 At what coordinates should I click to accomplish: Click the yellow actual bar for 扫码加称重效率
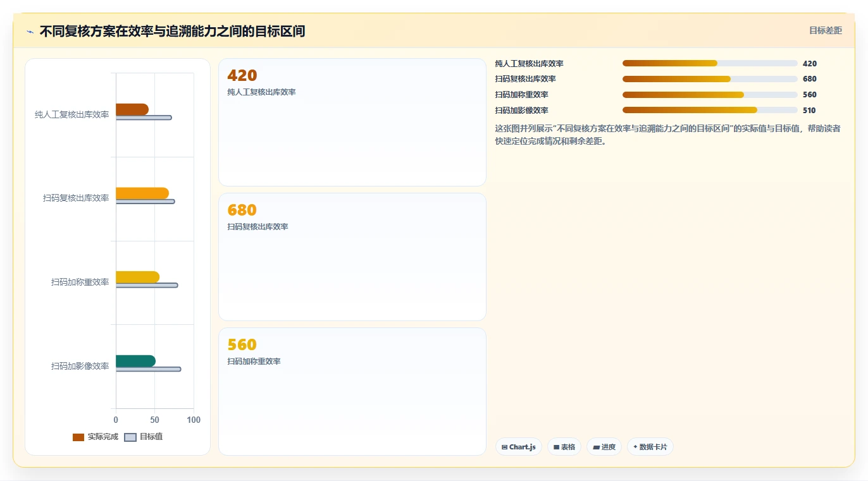point(137,277)
